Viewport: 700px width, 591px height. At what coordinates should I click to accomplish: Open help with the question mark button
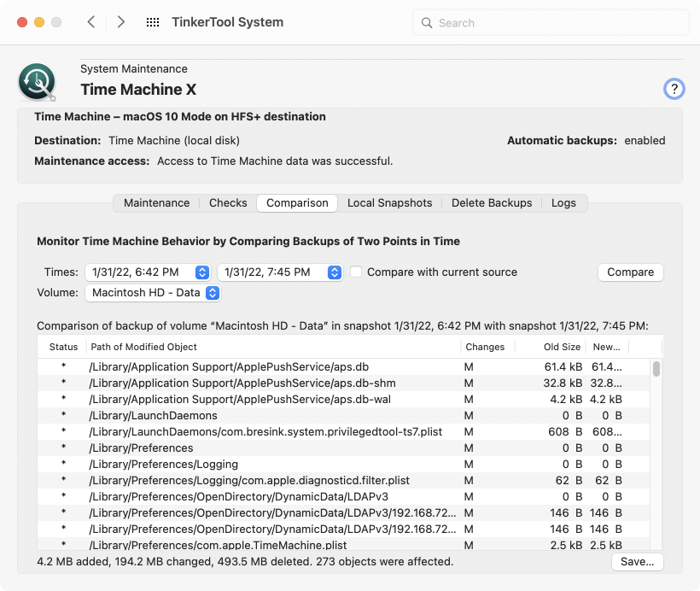(674, 89)
